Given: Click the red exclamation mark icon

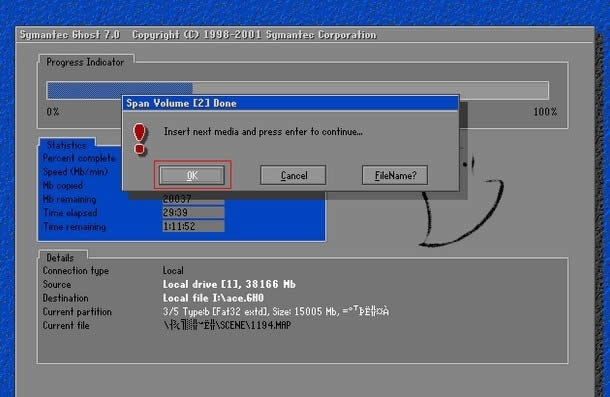Looking at the screenshot, I should 139,139.
